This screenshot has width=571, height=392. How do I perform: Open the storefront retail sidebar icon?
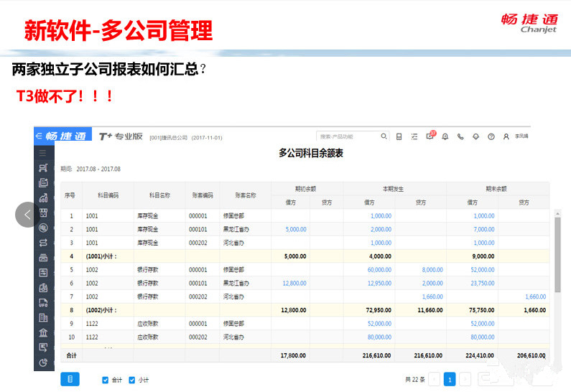(43, 213)
